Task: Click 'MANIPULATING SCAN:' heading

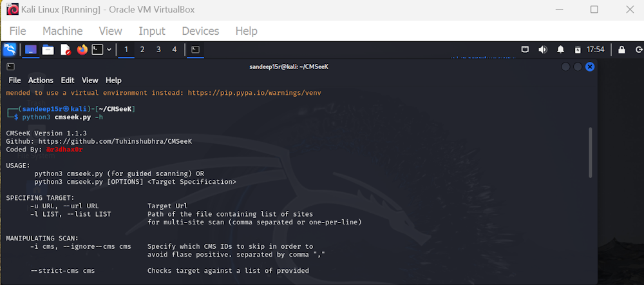Action: click(x=43, y=239)
